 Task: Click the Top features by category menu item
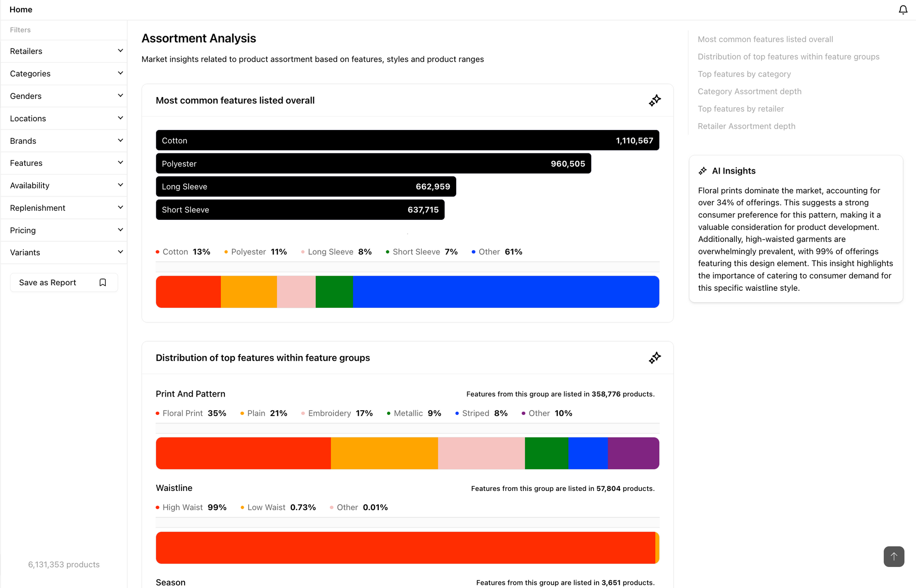click(744, 74)
